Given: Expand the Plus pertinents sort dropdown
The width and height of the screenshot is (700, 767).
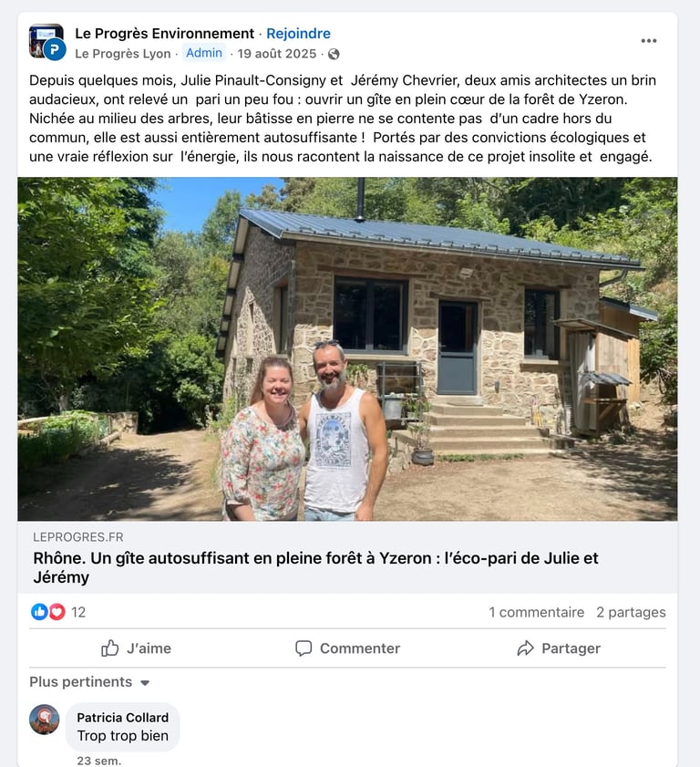Looking at the screenshot, I should (x=89, y=682).
